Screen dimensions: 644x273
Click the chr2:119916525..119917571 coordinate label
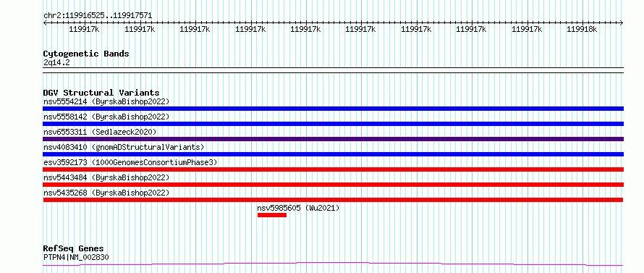point(98,16)
